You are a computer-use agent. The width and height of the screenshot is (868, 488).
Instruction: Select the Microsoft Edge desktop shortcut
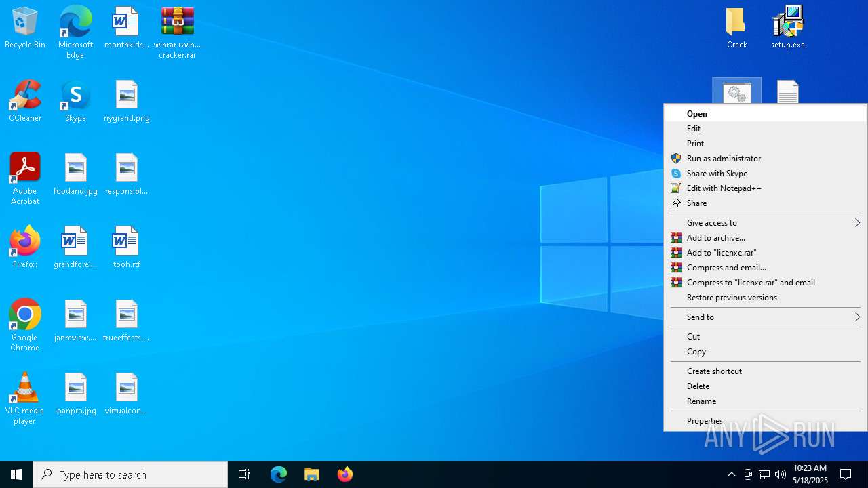click(75, 33)
